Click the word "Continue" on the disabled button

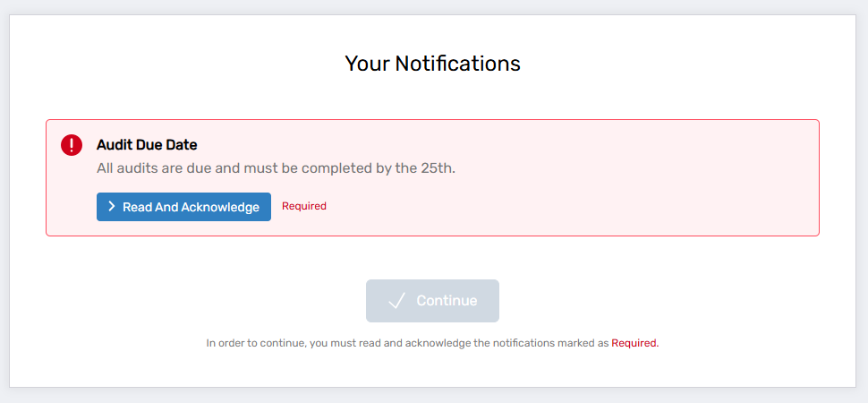point(447,301)
